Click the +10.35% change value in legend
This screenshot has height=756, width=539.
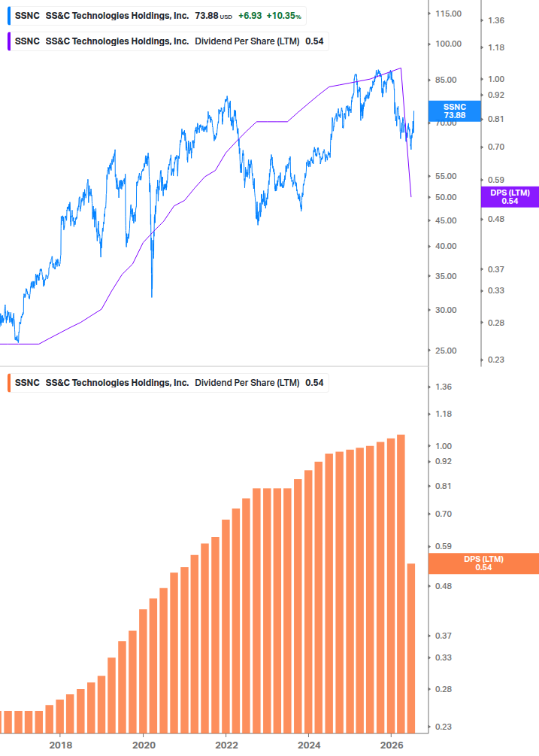[283, 16]
